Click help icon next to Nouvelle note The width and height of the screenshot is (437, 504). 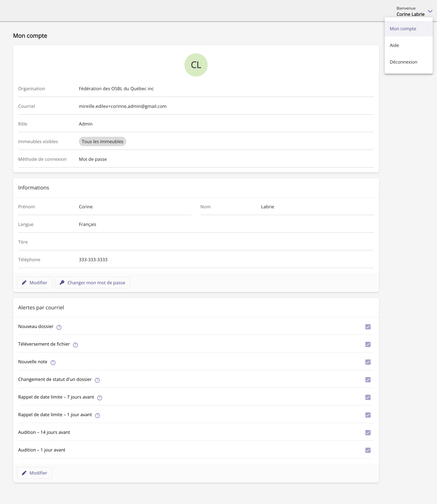coord(53,362)
